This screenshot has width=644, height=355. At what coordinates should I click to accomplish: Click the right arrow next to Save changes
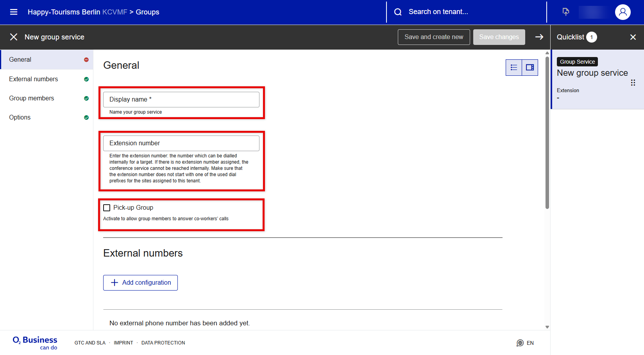(x=539, y=37)
